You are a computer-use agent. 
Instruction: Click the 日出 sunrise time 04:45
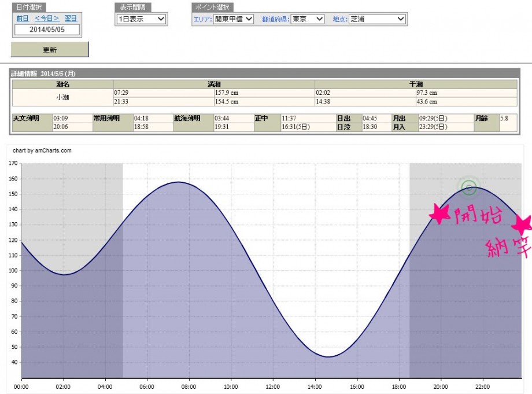click(370, 119)
